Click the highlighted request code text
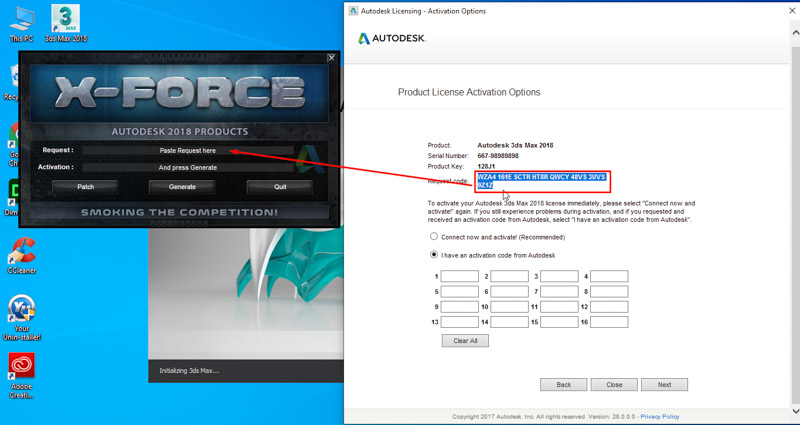 [x=541, y=181]
